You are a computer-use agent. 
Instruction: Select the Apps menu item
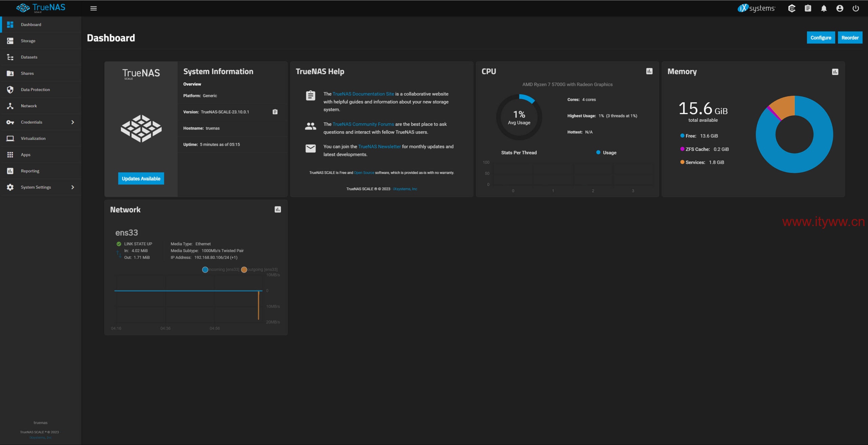(41, 155)
